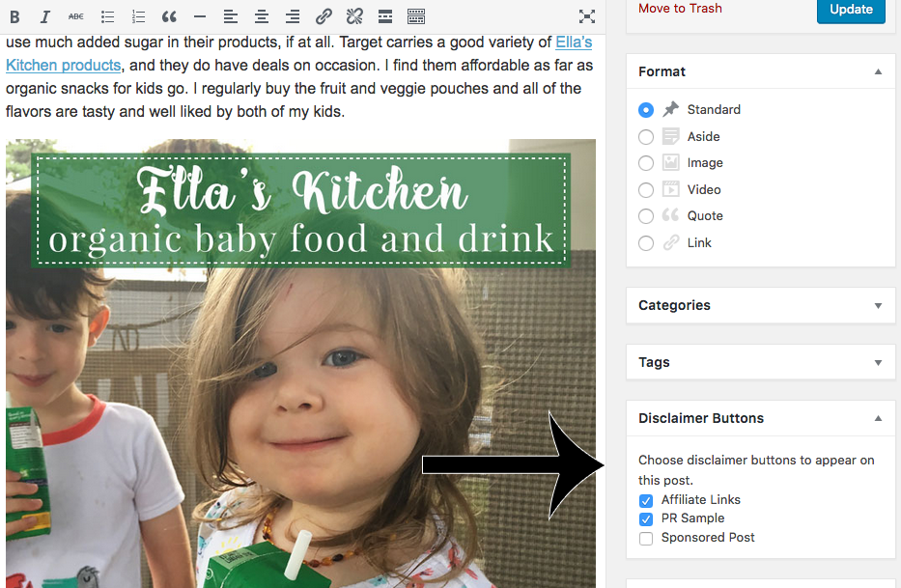
Task: Toggle the toolbar kitchen sink
Action: 416,16
